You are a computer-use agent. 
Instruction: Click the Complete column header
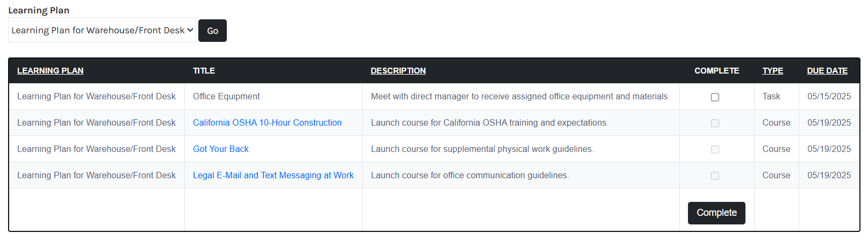coord(716,71)
